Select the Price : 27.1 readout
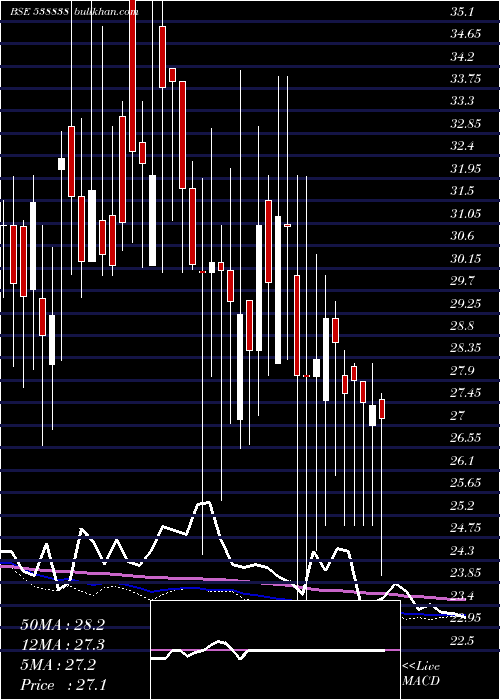The height and width of the screenshot is (700, 500). pyautogui.click(x=63, y=685)
